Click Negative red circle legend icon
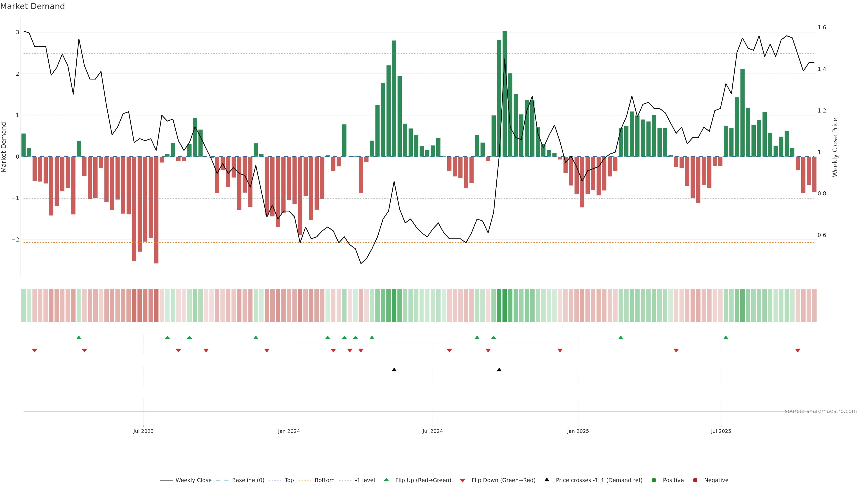 click(695, 480)
